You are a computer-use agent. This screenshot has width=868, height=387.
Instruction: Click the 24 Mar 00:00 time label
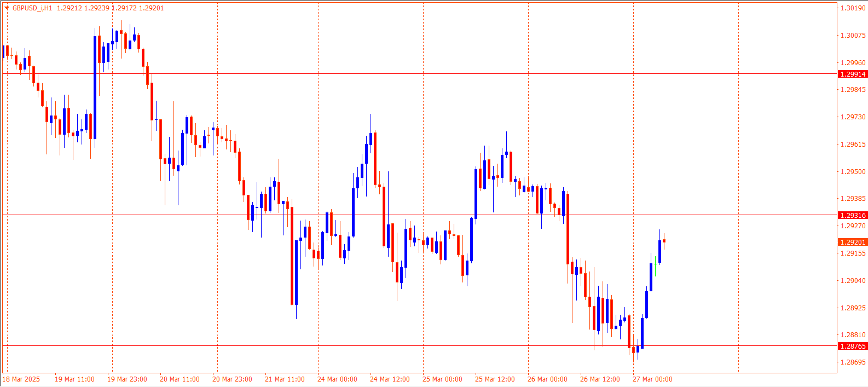337,379
